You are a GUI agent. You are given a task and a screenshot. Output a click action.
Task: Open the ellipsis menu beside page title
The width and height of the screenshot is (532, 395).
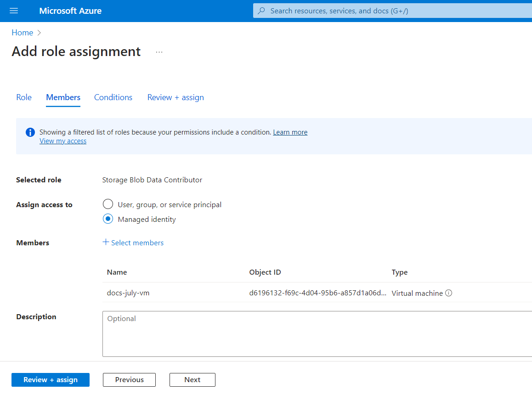point(159,52)
